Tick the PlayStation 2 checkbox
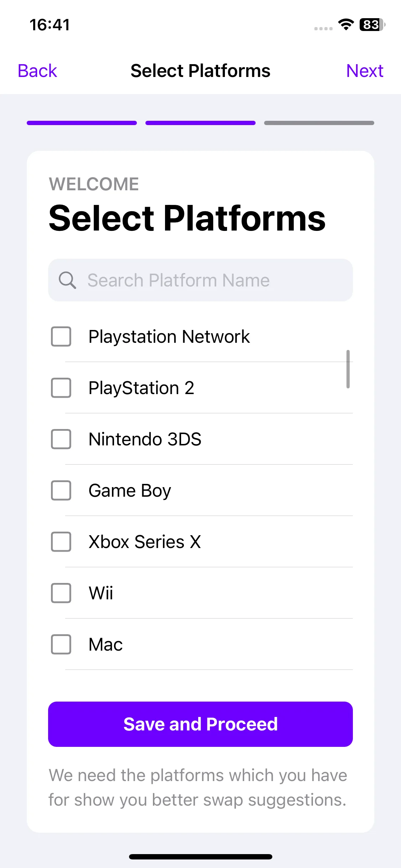Screen dimensions: 401x868 pos(61,388)
